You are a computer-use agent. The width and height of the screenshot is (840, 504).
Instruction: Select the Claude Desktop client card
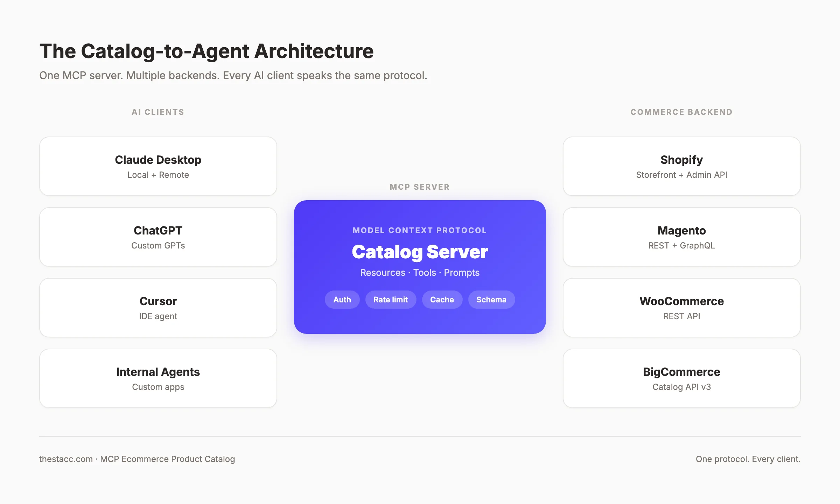(x=158, y=166)
